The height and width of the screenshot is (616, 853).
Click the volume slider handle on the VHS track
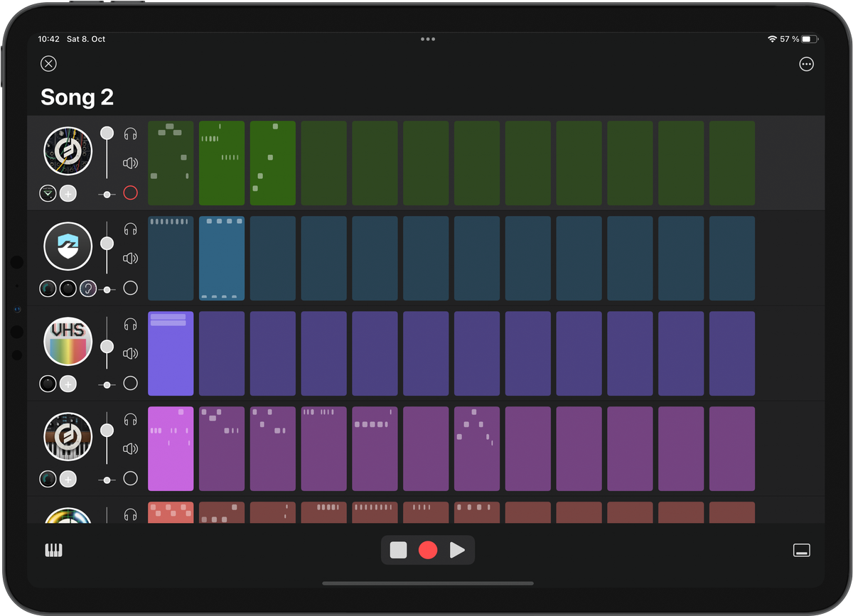click(107, 347)
